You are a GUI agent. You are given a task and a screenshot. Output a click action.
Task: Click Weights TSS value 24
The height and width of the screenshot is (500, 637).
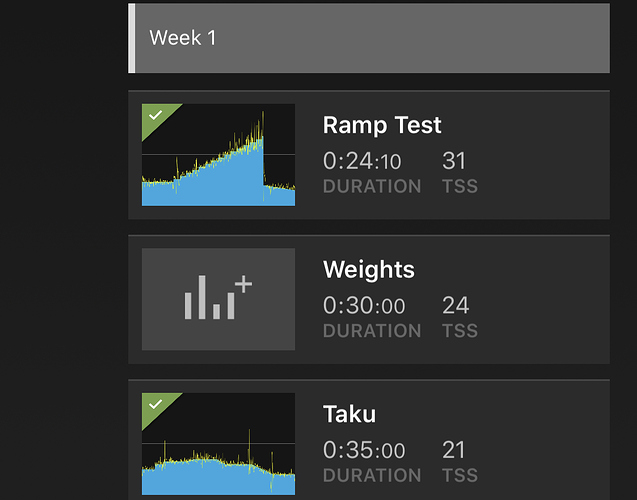point(455,305)
